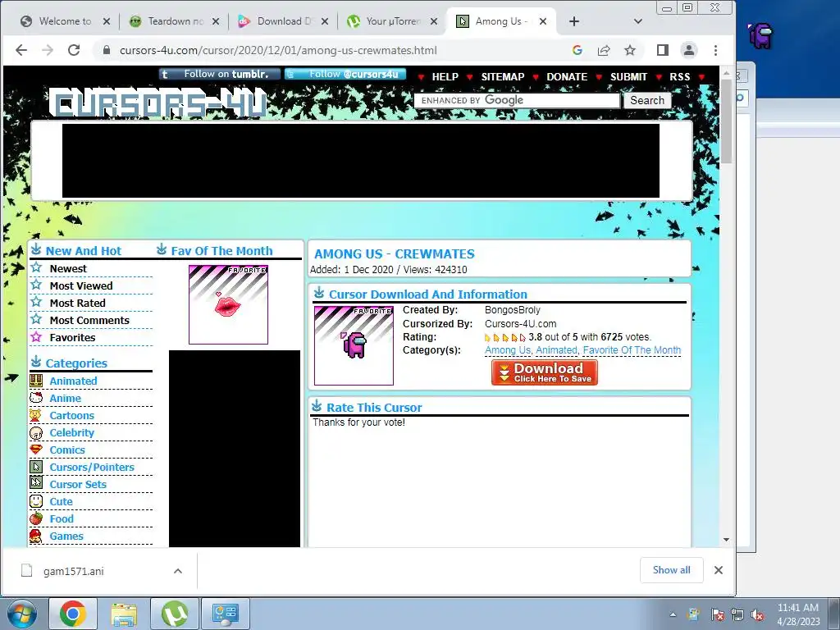Open the Cursors/Pointers category

(92, 467)
